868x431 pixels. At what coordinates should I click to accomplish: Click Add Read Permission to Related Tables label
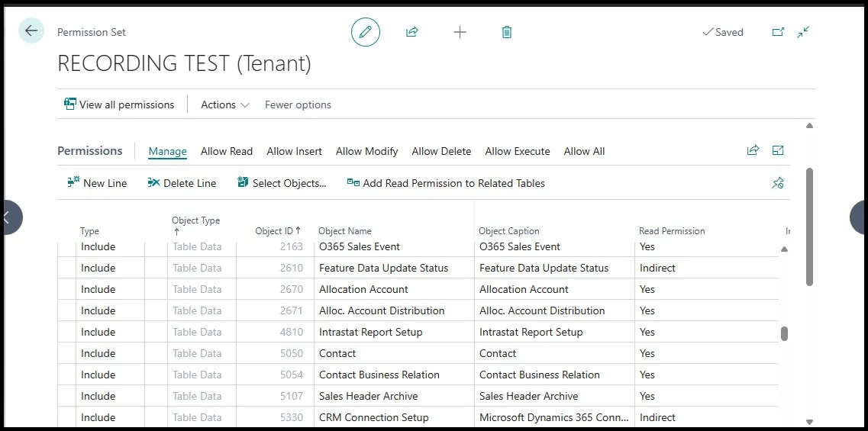[x=454, y=183]
